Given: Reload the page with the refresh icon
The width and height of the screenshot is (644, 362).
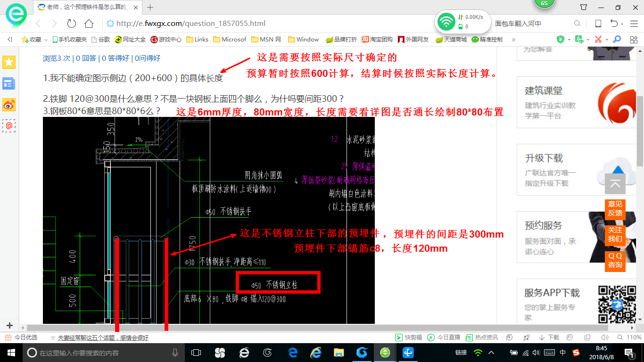Looking at the screenshot, I should point(71,24).
